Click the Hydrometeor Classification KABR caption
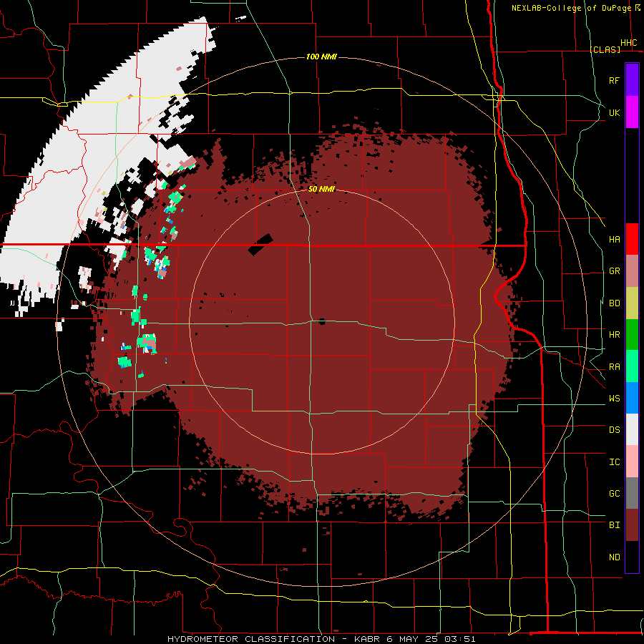The width and height of the screenshot is (644, 644). pyautogui.click(x=321, y=639)
